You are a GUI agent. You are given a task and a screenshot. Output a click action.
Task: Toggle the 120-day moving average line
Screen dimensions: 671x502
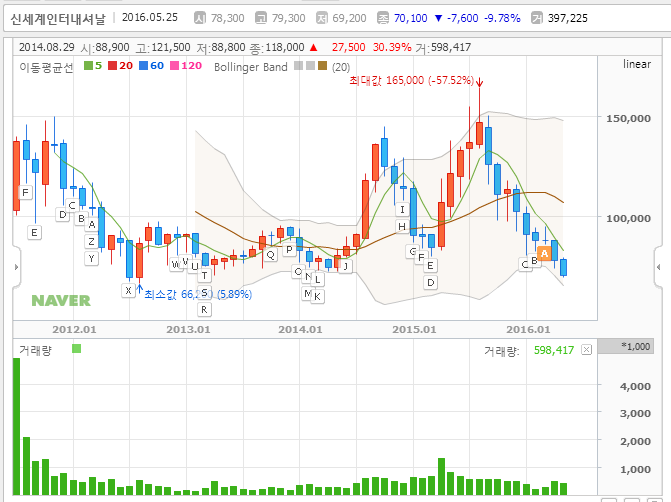tap(187, 66)
